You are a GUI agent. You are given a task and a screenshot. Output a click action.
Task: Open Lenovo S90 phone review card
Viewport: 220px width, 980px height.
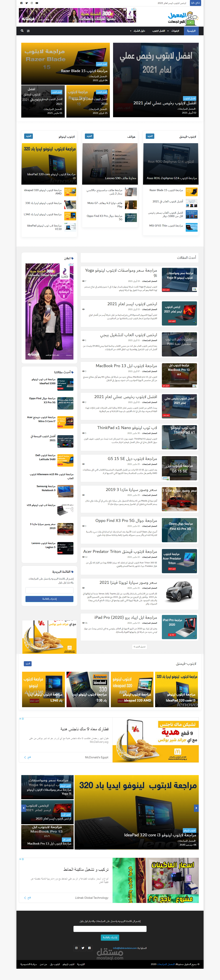(x=110, y=164)
